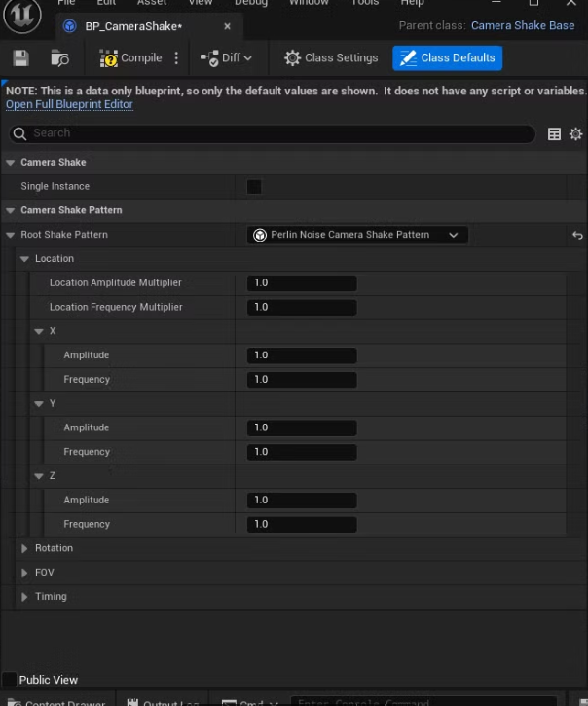Open the Output Log
The width and height of the screenshot is (588, 706).
coord(163,701)
